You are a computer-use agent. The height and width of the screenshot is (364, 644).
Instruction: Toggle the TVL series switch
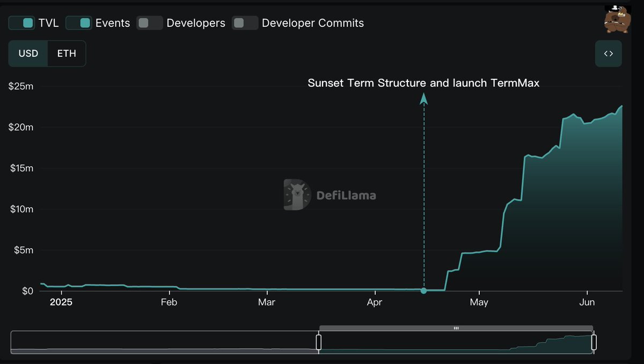[21, 23]
